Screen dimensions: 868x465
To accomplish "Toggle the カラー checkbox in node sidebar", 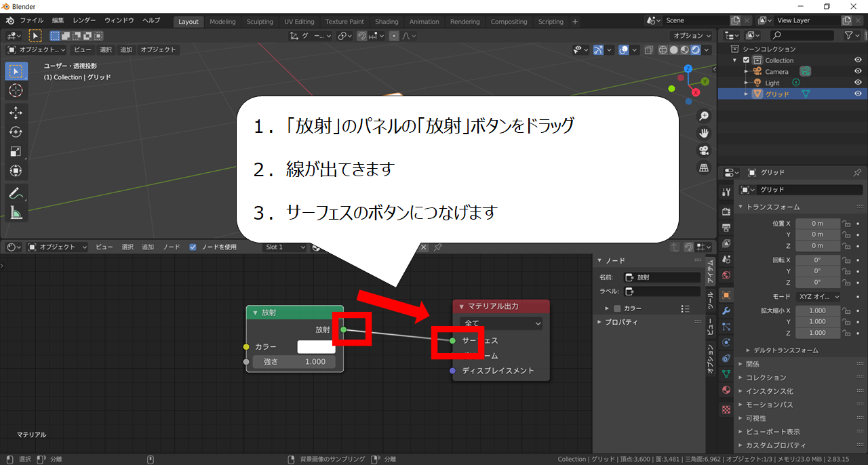I will [617, 308].
